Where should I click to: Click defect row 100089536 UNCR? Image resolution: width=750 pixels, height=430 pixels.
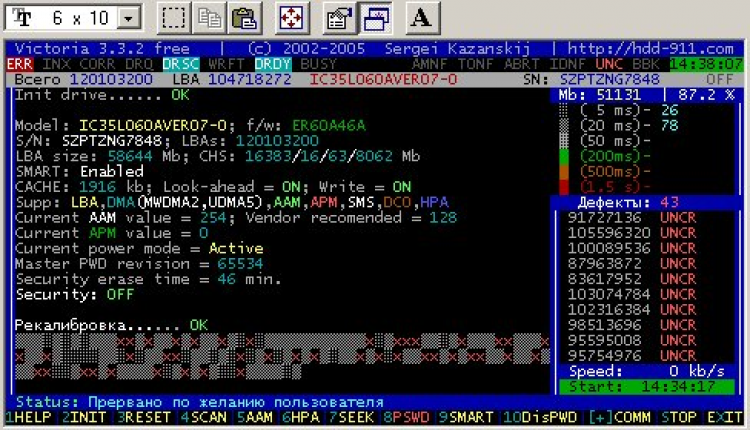[x=632, y=248]
